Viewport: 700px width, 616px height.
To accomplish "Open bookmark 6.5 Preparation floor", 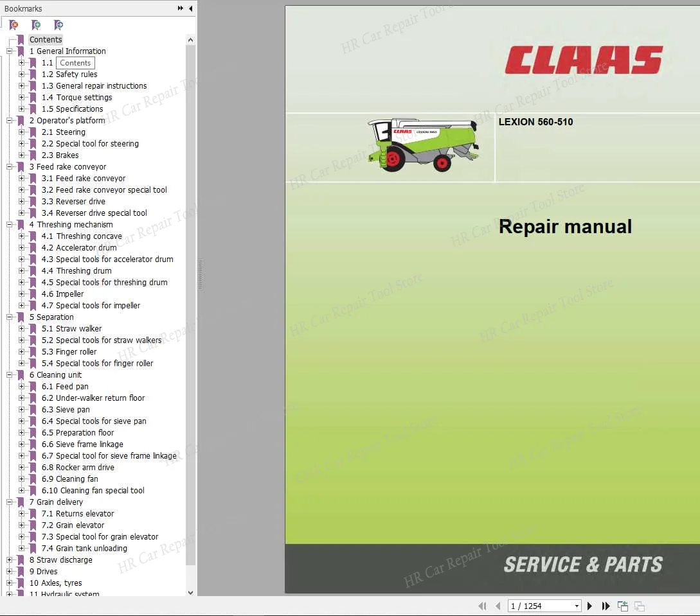I will click(x=77, y=433).
